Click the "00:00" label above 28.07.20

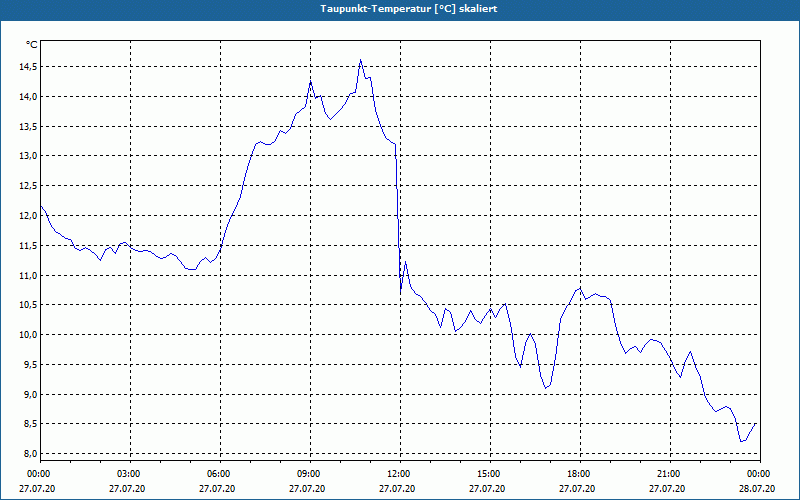coord(760,474)
